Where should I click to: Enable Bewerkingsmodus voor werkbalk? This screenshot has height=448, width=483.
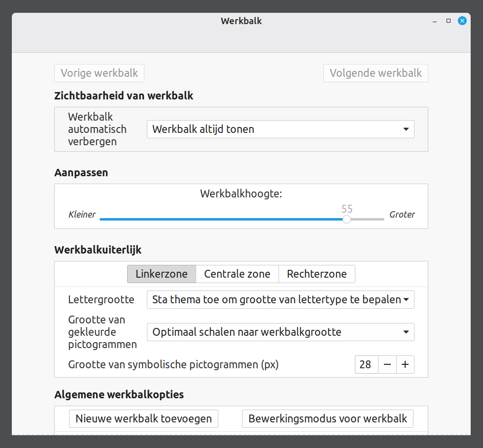328,419
